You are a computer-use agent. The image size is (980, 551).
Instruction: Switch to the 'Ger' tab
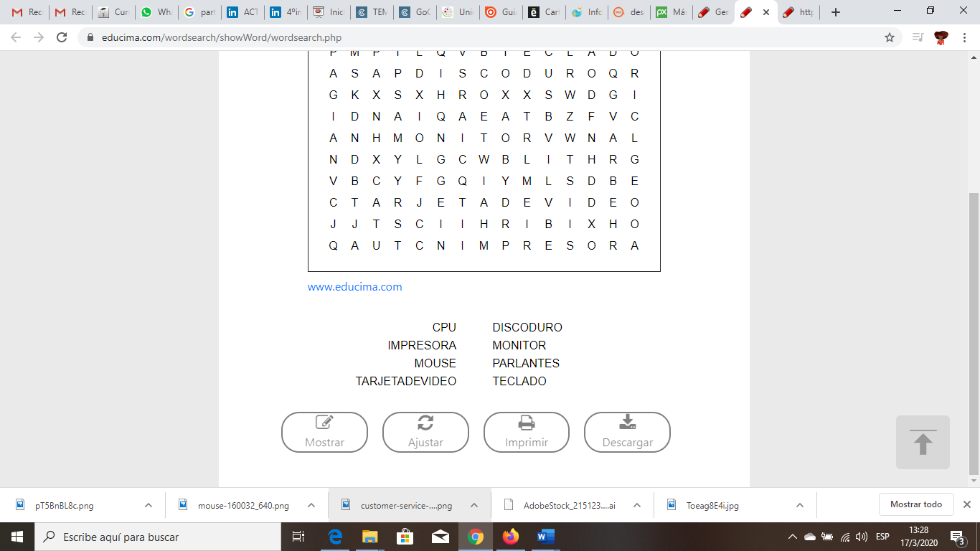[x=713, y=12]
